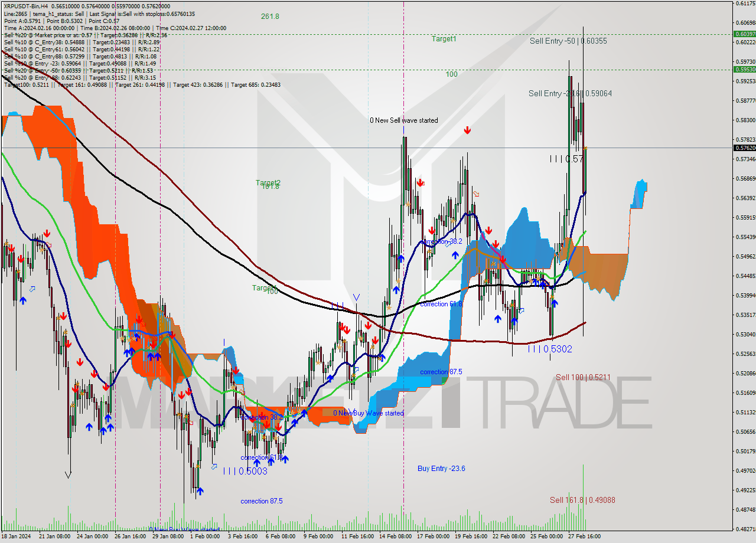Click the '25 Feb 00:00' time axis label
The width and height of the screenshot is (756, 543).
(x=546, y=537)
